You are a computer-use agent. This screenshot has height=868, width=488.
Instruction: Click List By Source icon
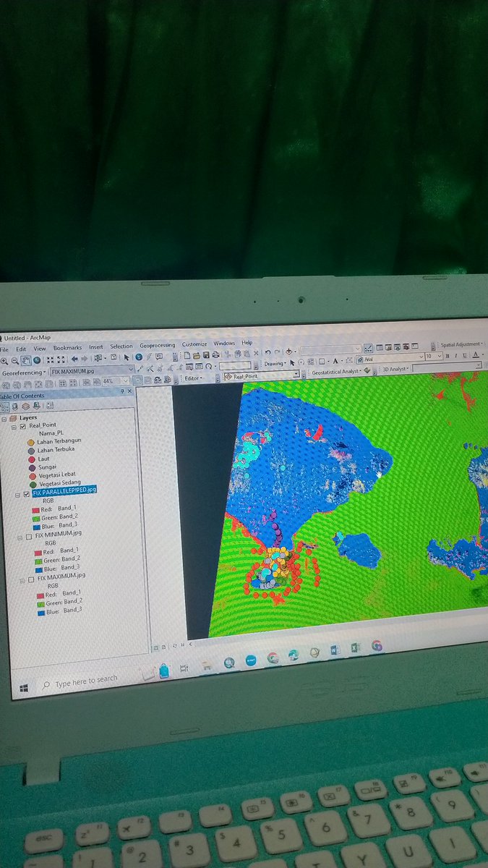click(15, 407)
